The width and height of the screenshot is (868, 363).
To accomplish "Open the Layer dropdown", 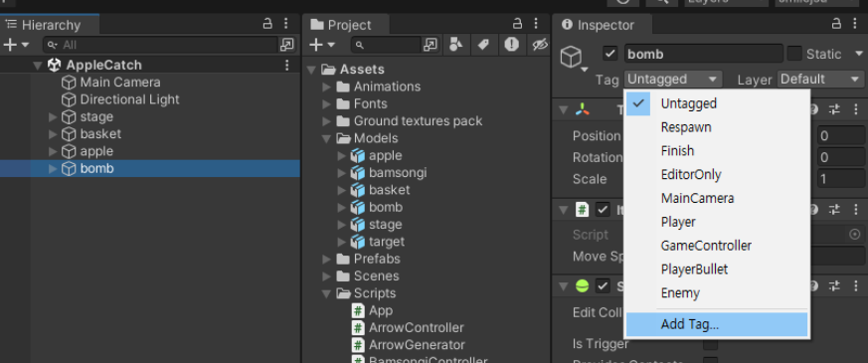I will (821, 80).
